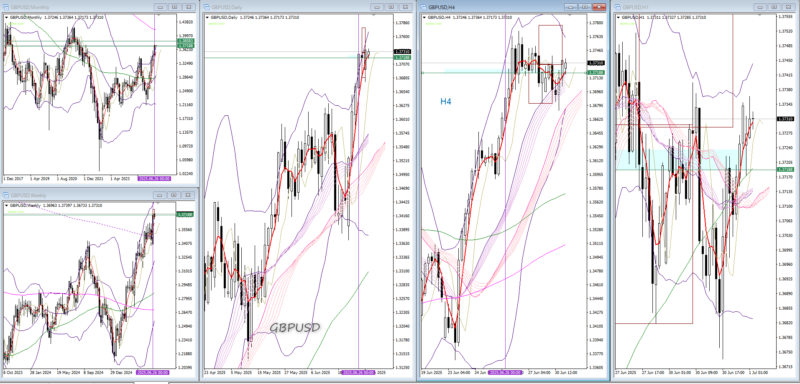Expand the arrow beside GBPUSD,H1 symbol label
Viewport: 800px width, 384px height.
(619, 17)
